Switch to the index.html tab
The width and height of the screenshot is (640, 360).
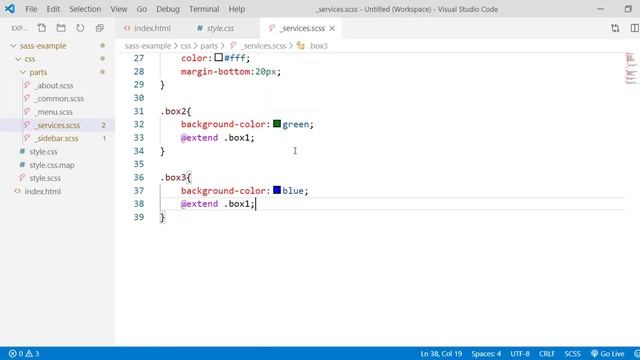[147, 28]
